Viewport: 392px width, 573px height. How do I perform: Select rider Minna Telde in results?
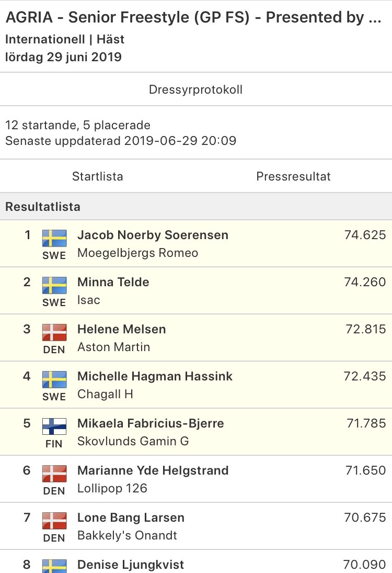pyautogui.click(x=113, y=282)
